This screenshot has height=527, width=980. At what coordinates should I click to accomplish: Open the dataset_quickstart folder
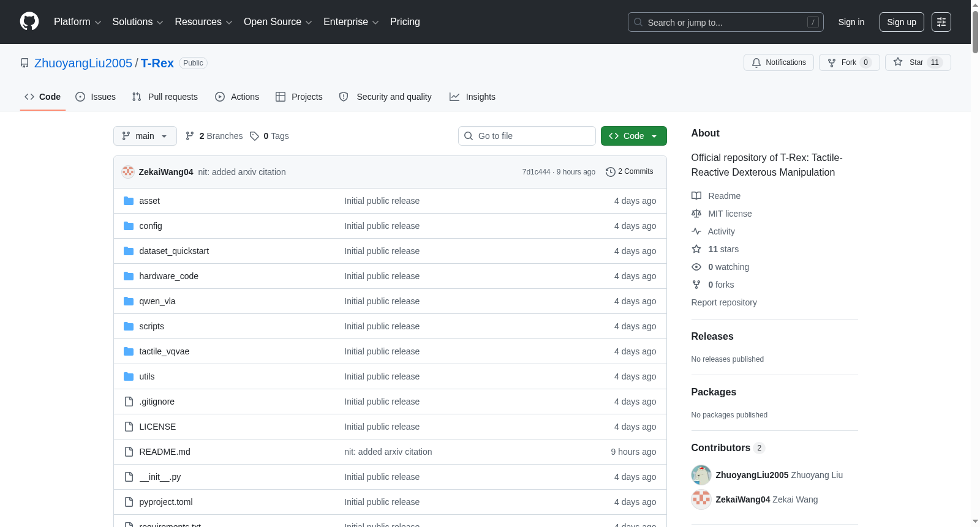click(174, 251)
